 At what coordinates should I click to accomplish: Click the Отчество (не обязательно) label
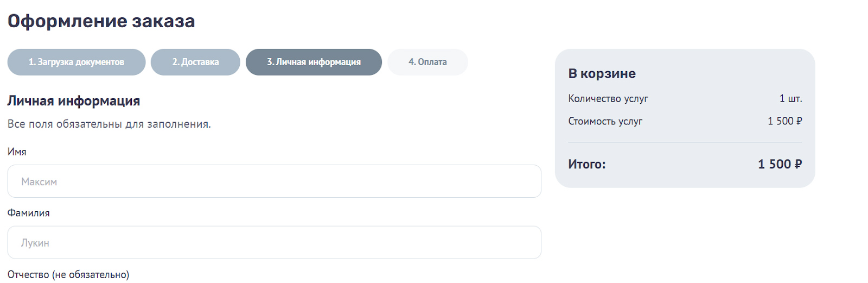68,274
